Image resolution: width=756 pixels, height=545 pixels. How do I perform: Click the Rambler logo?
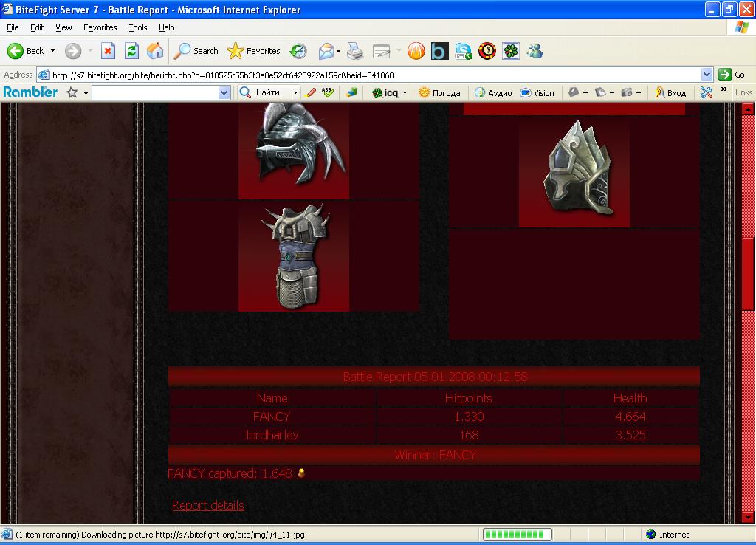[30, 92]
